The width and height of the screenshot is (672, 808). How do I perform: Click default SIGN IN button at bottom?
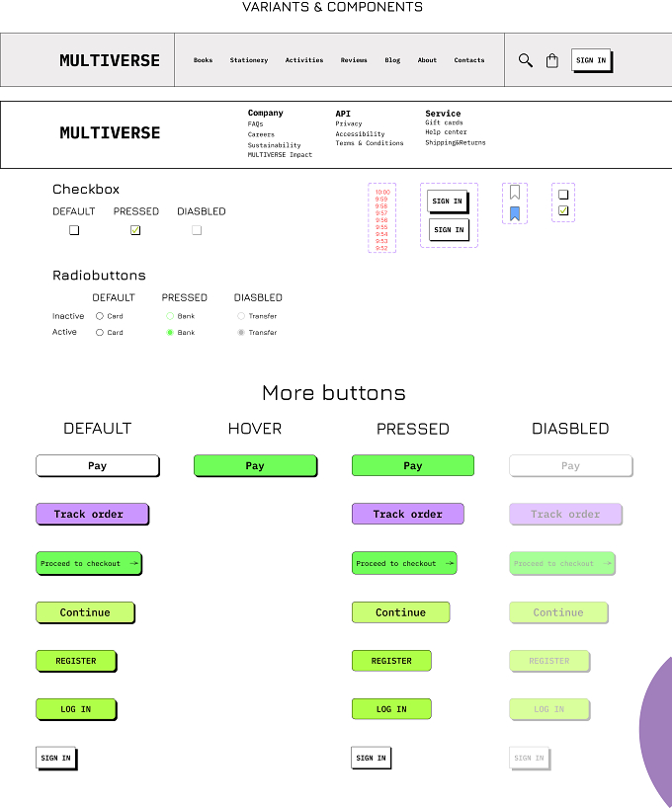pos(56,758)
